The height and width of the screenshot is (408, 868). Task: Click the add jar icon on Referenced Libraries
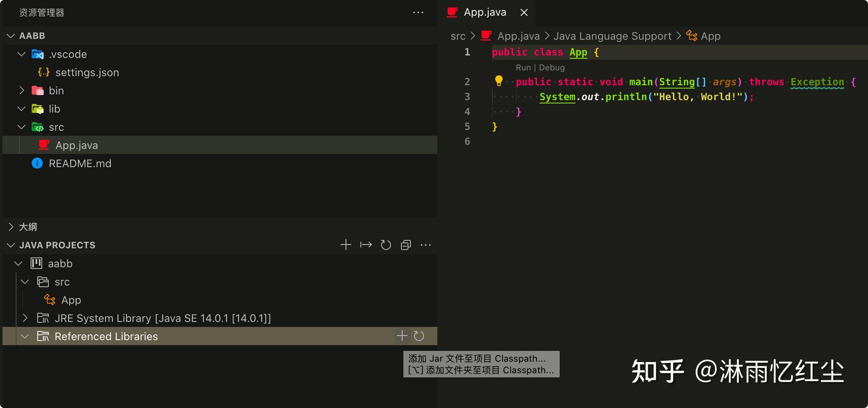(x=401, y=336)
